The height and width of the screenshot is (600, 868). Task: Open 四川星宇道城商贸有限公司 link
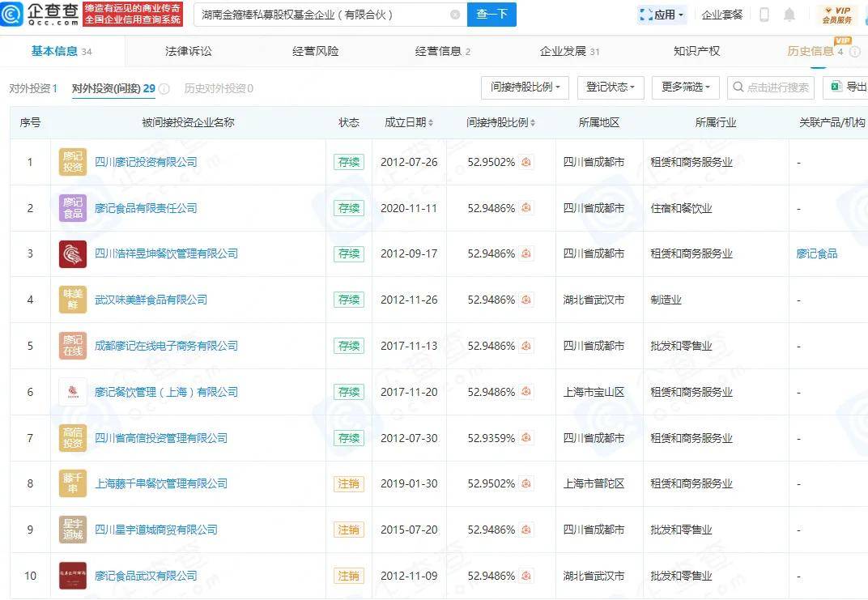point(156,530)
